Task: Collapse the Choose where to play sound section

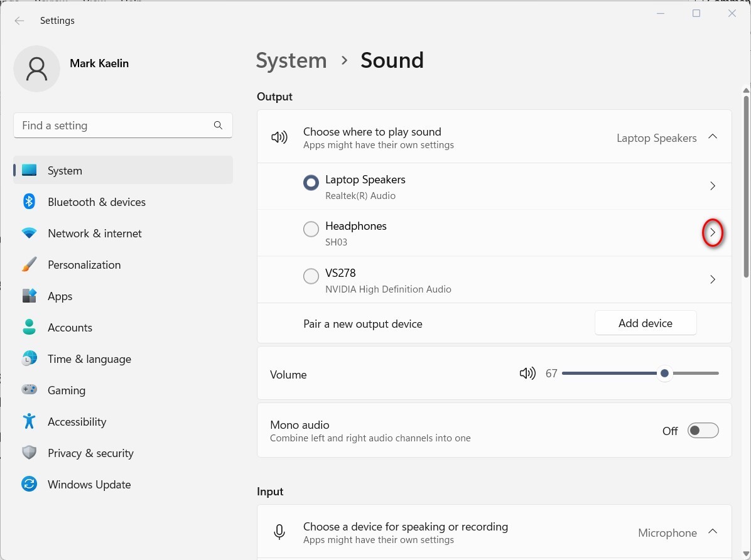Action: [713, 135]
